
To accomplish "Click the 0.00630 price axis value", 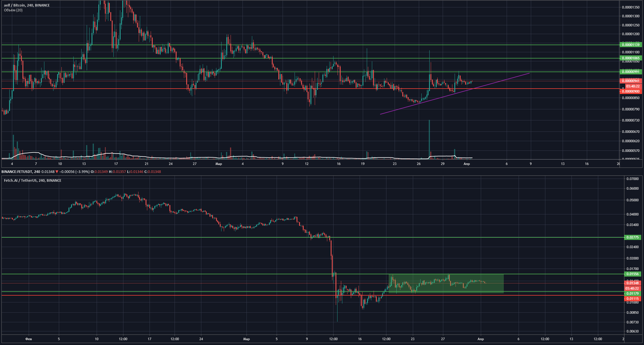I will (632, 332).
